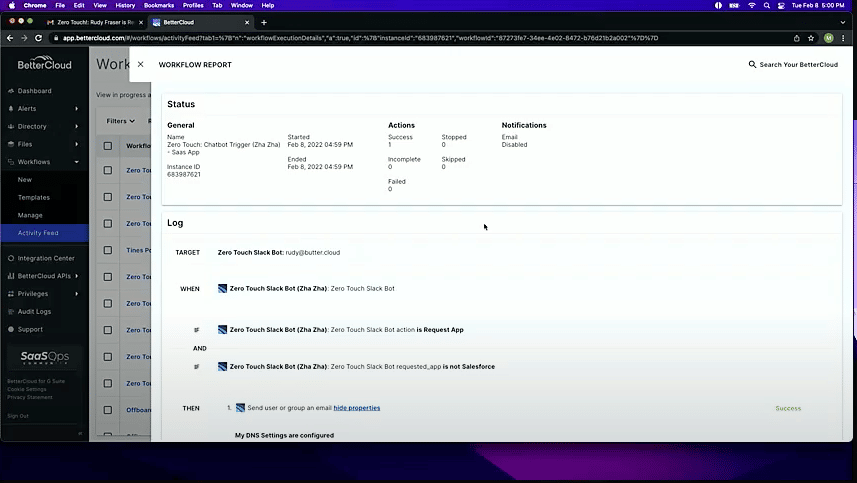Viewport: 857px width, 483px height.
Task: Click the Support icon in sidebar
Action: [x=11, y=329]
